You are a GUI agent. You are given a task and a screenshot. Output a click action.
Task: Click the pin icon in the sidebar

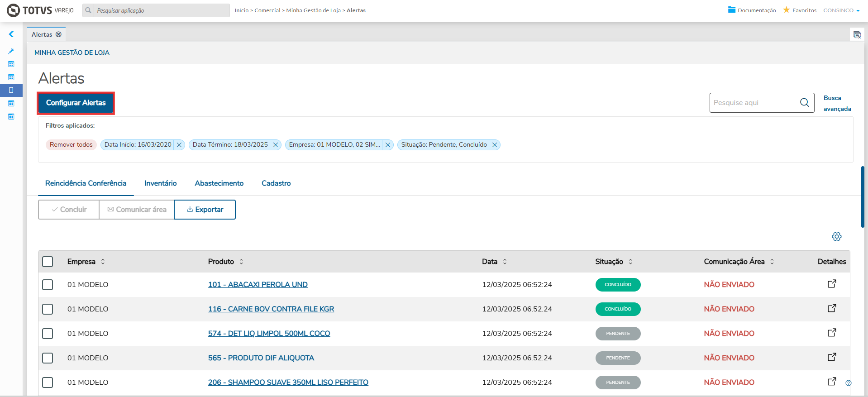click(x=11, y=51)
